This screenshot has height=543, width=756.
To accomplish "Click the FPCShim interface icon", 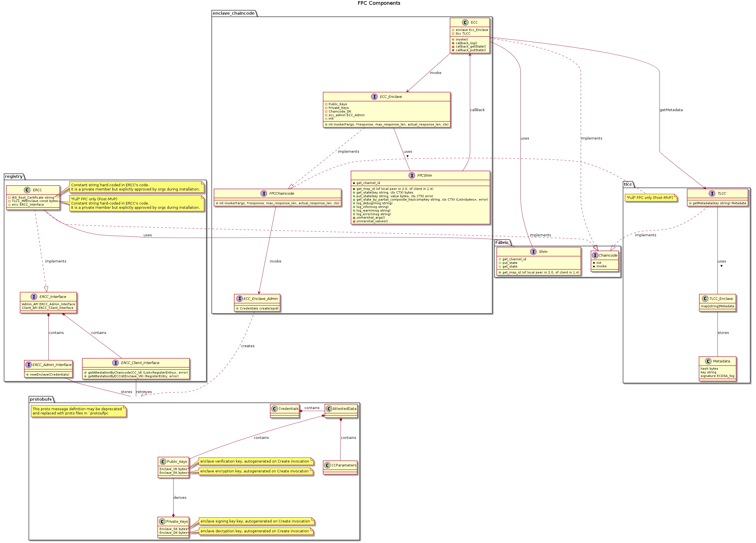I will click(x=412, y=175).
